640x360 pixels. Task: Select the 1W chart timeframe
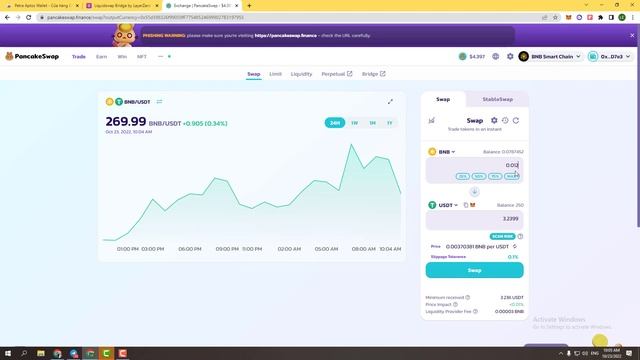[x=354, y=123]
